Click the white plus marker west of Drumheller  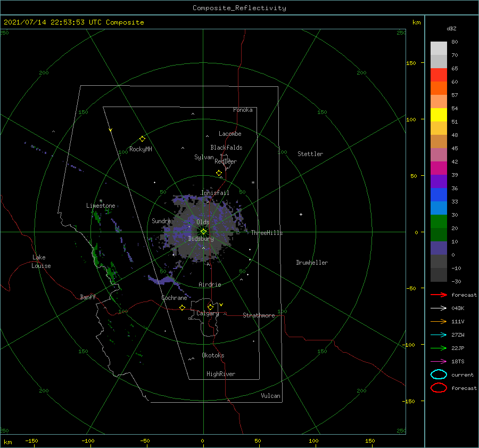(301, 214)
